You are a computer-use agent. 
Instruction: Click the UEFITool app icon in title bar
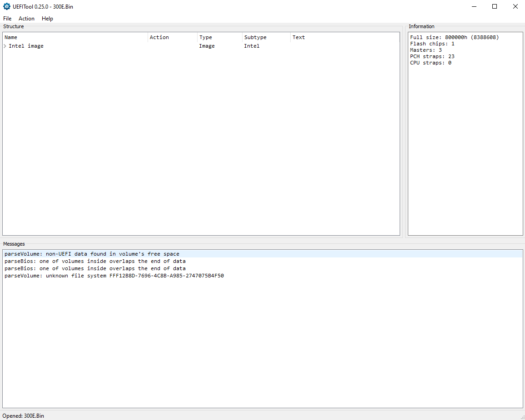[x=7, y=6]
